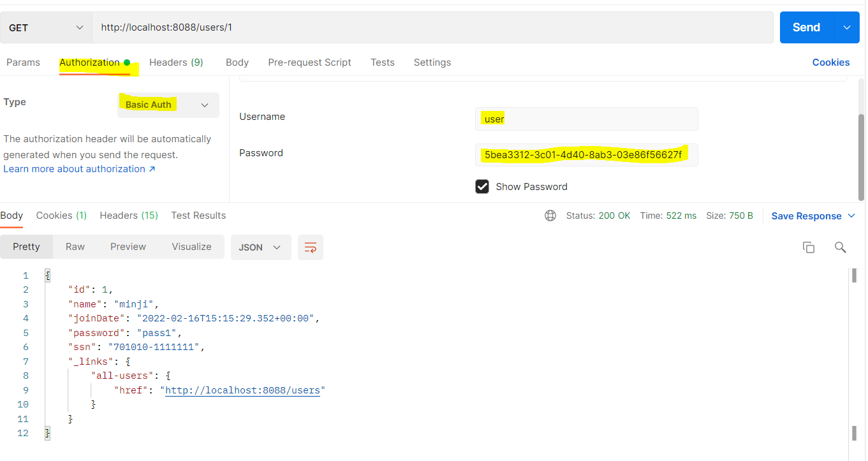The height and width of the screenshot is (461, 868).
Task: Open Learn more about authorization link
Action: click(x=79, y=169)
